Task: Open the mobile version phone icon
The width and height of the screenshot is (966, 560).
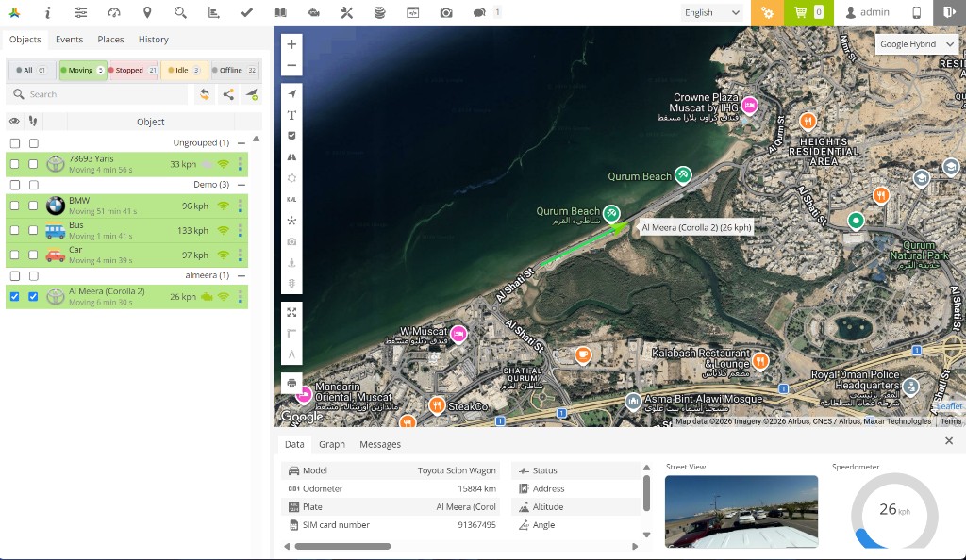Action: click(917, 12)
